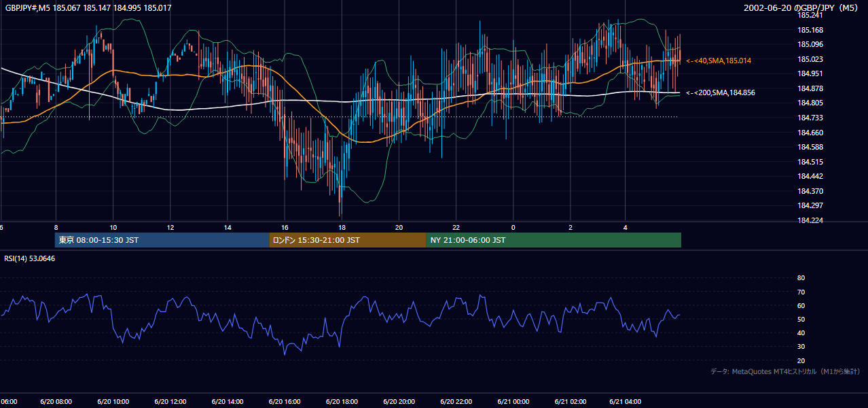Click the RSI 20 level label
Screen dimensions: 868x408
point(801,360)
